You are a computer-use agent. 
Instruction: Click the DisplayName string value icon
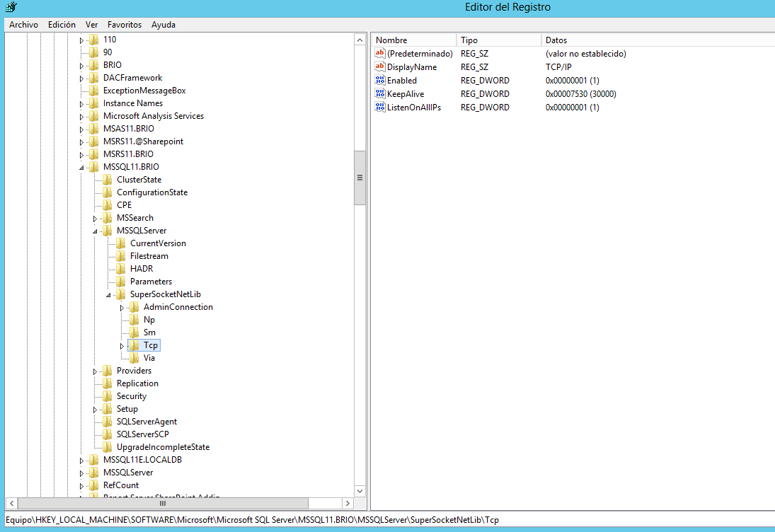tap(379, 66)
